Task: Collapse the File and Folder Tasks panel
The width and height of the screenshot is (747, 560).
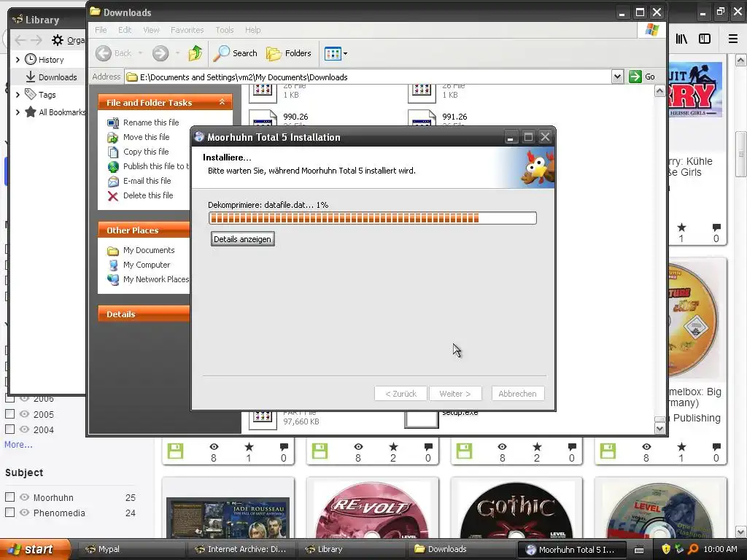Action: (222, 102)
